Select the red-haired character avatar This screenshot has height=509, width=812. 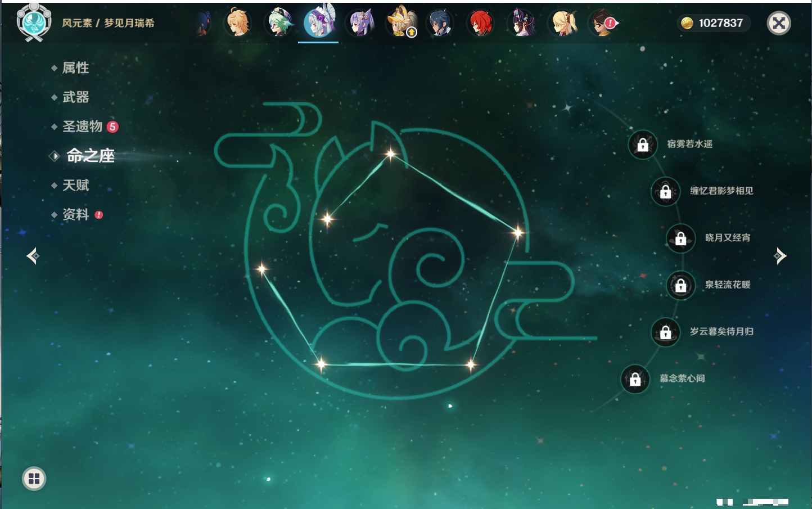[x=481, y=23]
